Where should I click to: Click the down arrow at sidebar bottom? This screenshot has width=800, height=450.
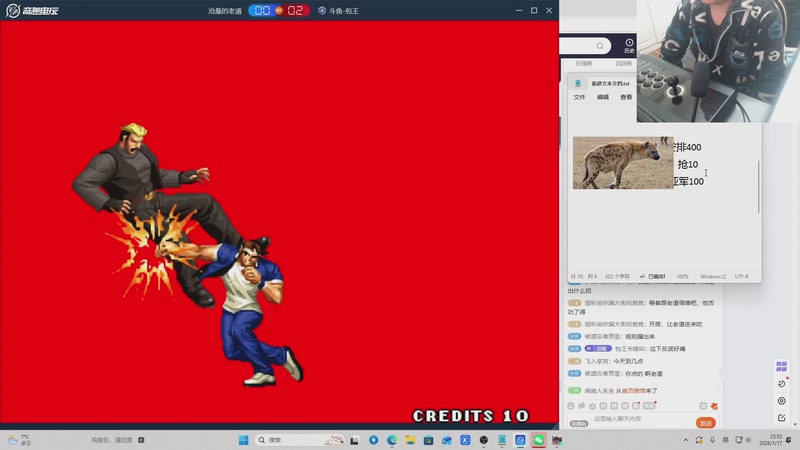795,424
